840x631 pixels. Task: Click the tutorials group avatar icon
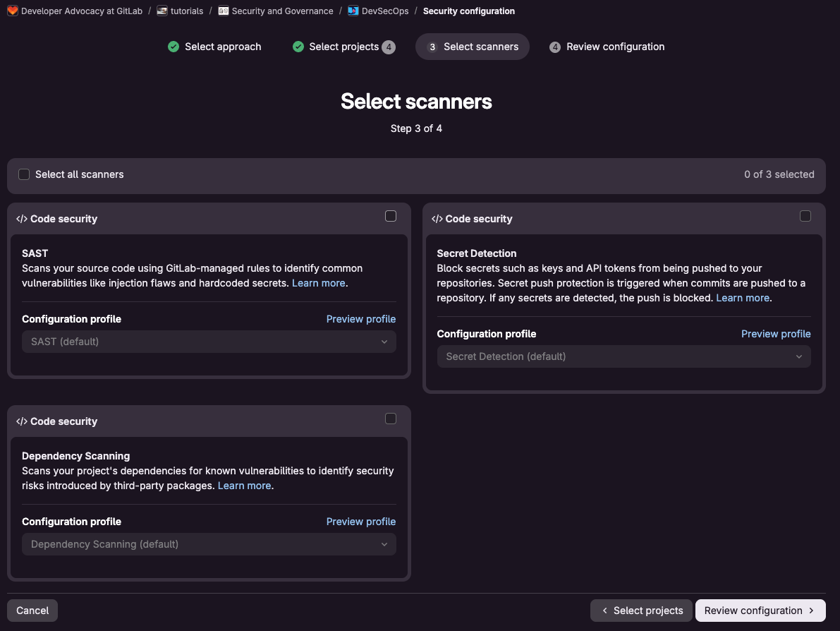point(162,11)
